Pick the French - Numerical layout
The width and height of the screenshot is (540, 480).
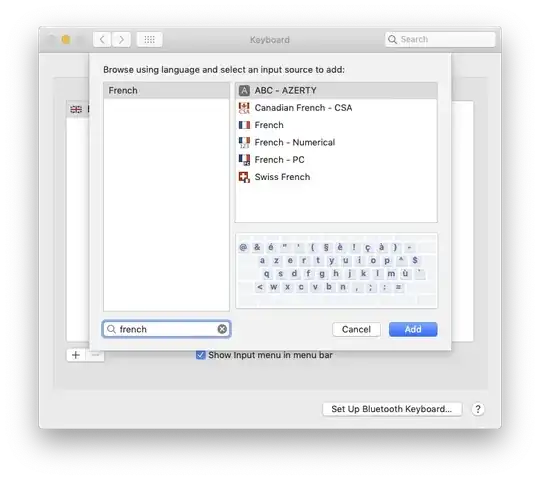click(x=336, y=142)
